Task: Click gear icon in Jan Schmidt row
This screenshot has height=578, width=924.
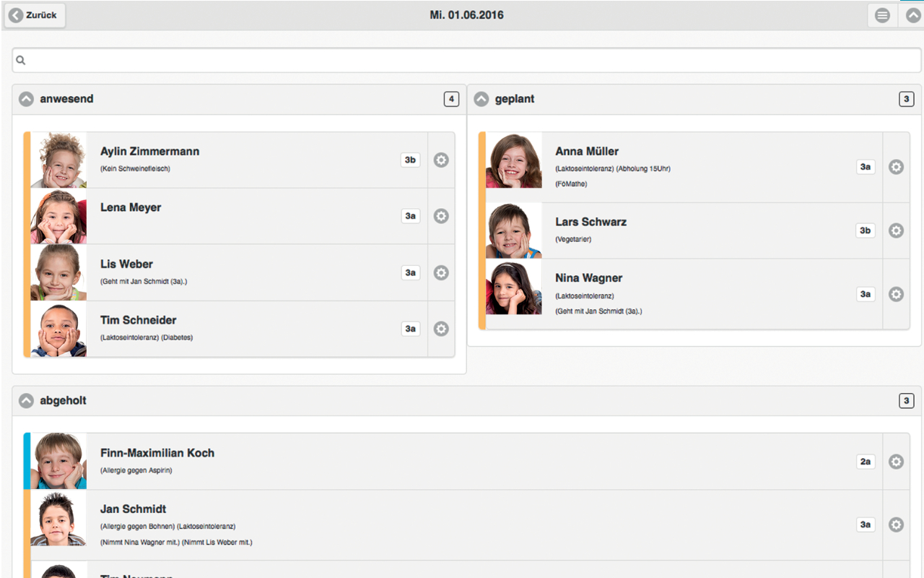Action: point(896,525)
